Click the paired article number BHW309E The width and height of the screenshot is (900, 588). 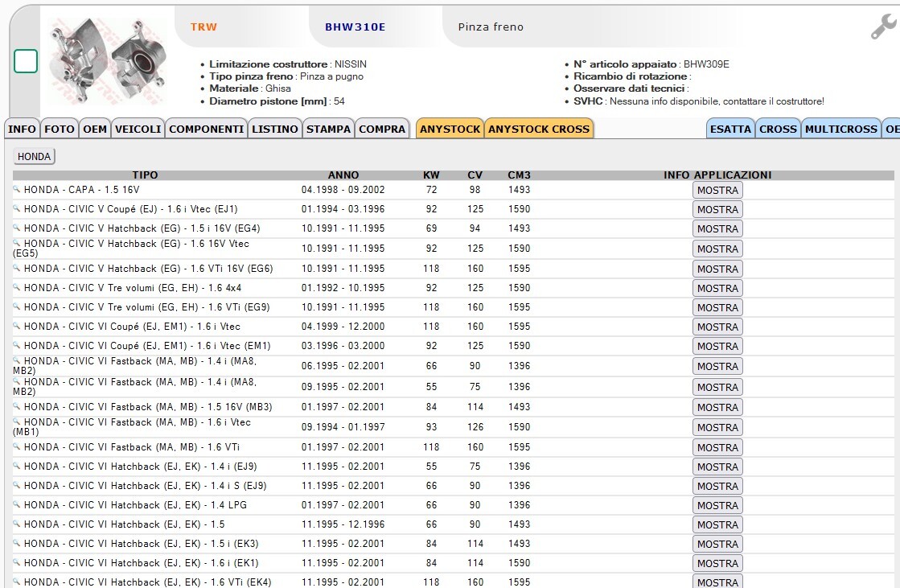706,64
